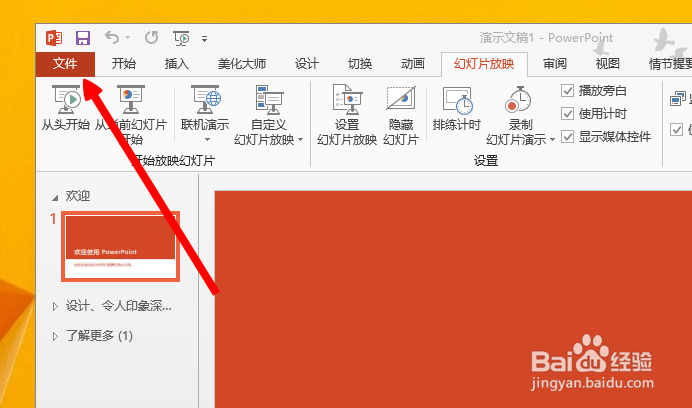
Task: Switch to the 设计 tab
Action: pyautogui.click(x=307, y=64)
